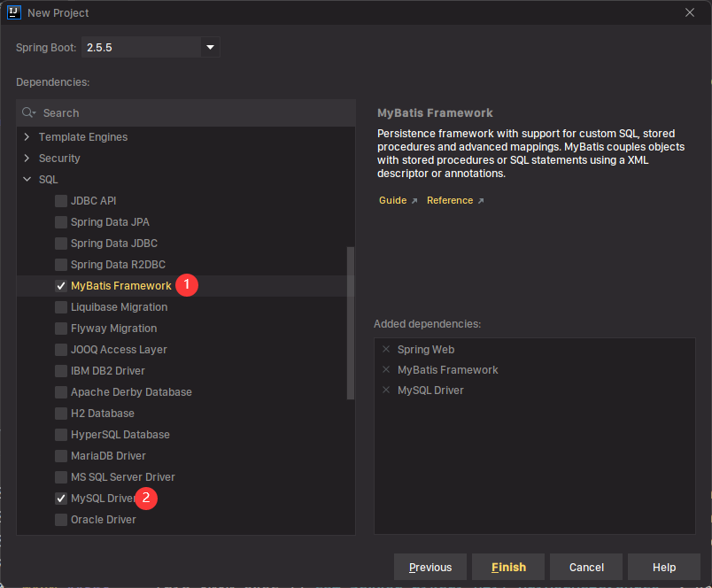The height and width of the screenshot is (588, 712).
Task: Cancel the New Project wizard
Action: [x=586, y=567]
